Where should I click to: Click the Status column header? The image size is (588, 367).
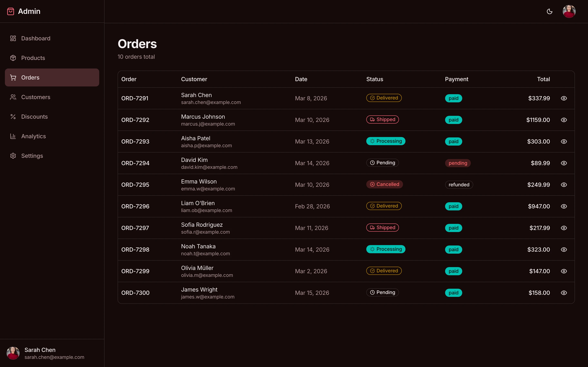[375, 79]
